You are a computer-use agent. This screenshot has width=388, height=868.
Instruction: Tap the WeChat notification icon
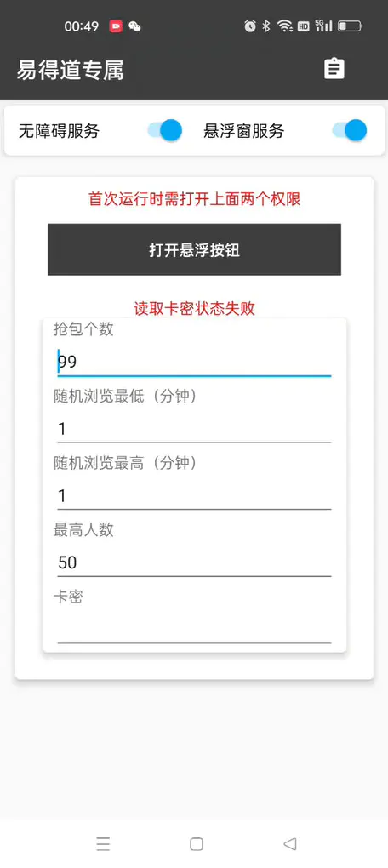tap(134, 26)
